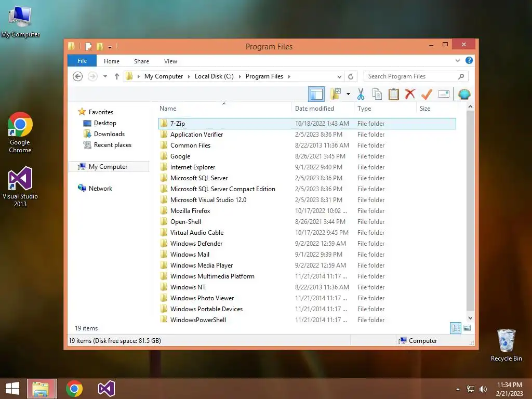The height and width of the screenshot is (399, 532).
Task: Expand the arrow after Local Disk (C:)
Action: tap(240, 76)
